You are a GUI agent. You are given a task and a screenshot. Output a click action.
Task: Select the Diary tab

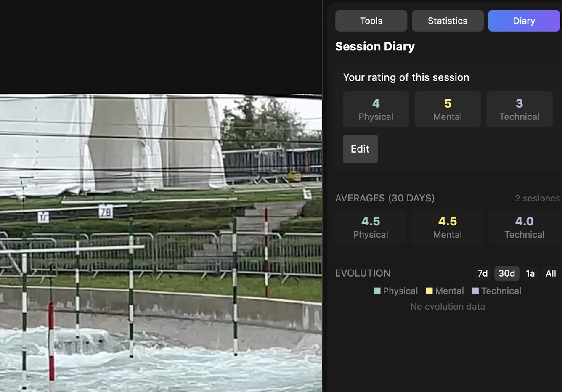click(524, 21)
